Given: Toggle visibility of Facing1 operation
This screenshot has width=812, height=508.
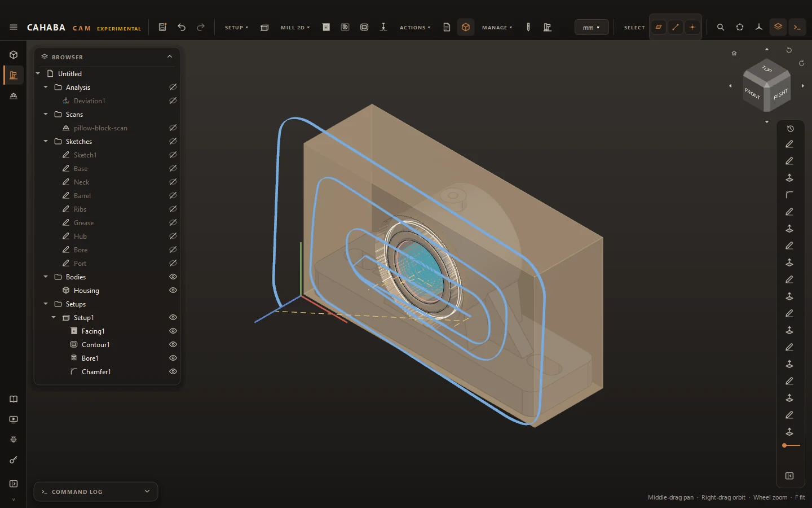Looking at the screenshot, I should [173, 331].
